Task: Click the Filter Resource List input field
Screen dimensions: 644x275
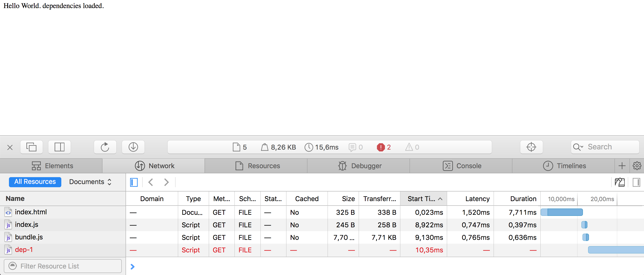Action: [x=64, y=266]
